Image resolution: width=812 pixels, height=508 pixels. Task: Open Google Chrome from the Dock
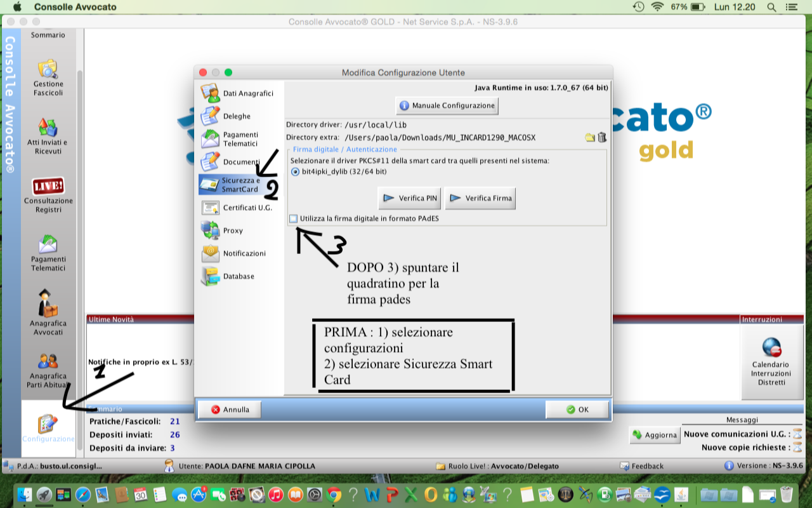pyautogui.click(x=334, y=495)
